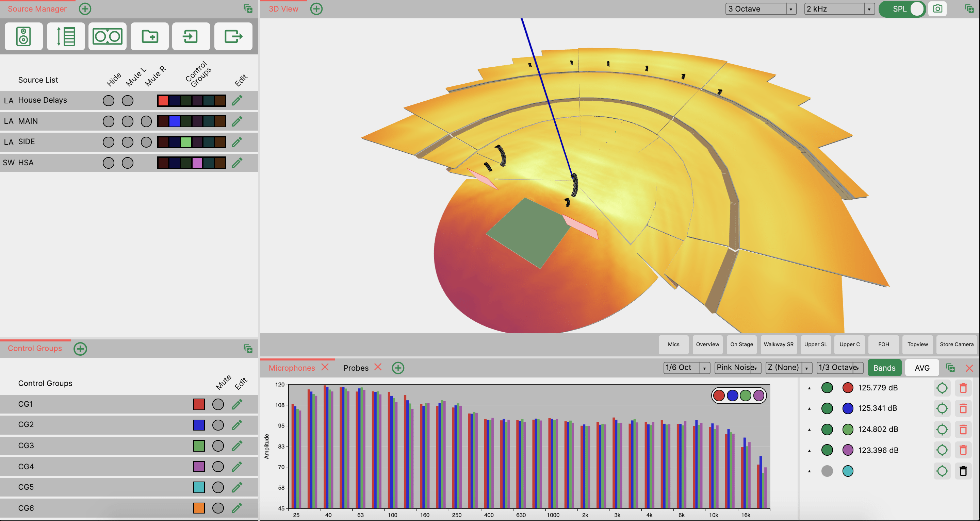Change the CG4 group color swatch
This screenshot has height=521, width=980.
tap(199, 466)
